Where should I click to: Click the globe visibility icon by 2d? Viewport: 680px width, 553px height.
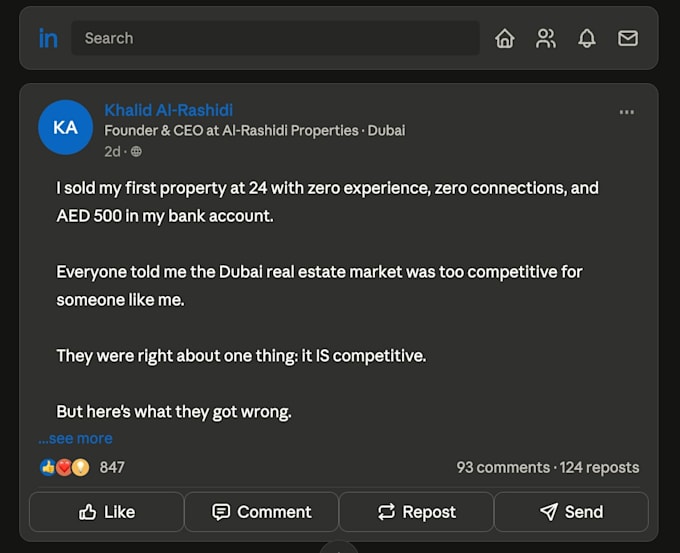coord(136,151)
